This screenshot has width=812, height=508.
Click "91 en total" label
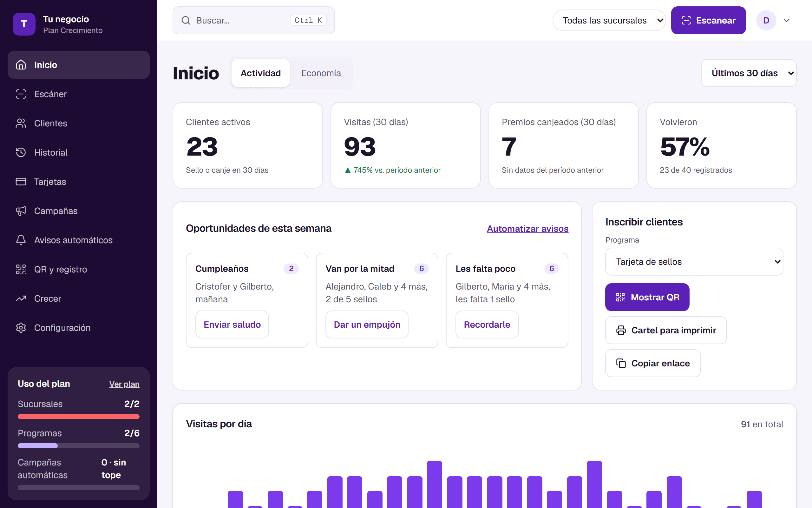click(x=762, y=424)
